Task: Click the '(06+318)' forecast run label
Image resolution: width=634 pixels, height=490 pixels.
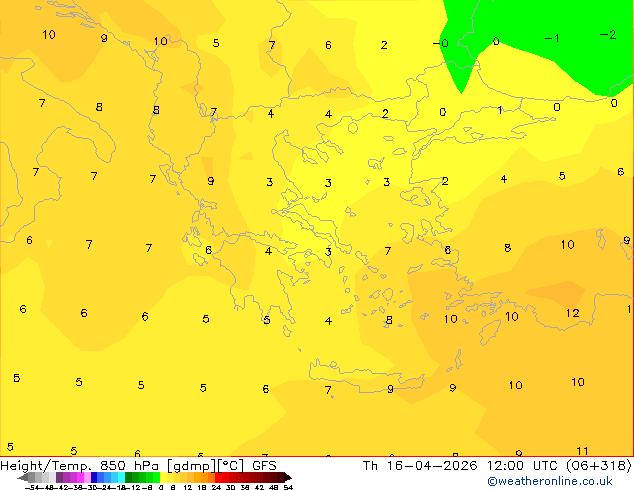Action: (x=599, y=466)
